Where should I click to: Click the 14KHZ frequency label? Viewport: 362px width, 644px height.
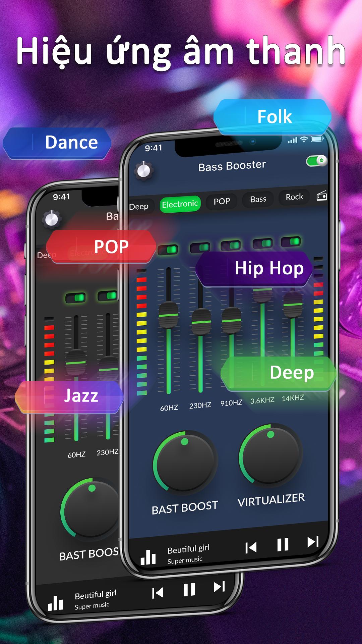[x=293, y=398]
